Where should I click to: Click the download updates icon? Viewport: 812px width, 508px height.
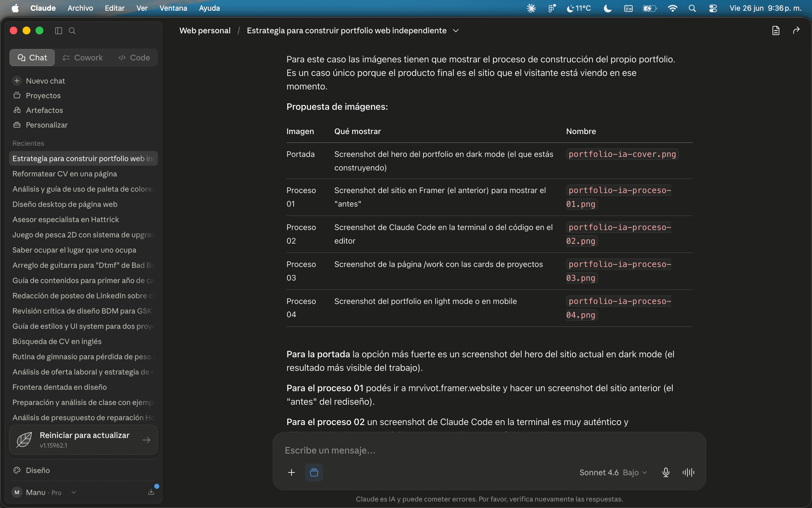click(151, 492)
